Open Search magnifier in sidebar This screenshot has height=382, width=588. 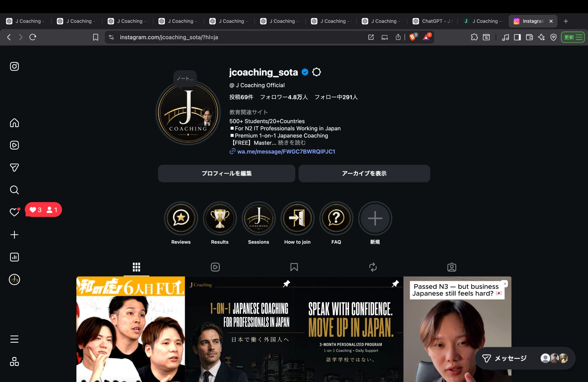[x=14, y=190]
